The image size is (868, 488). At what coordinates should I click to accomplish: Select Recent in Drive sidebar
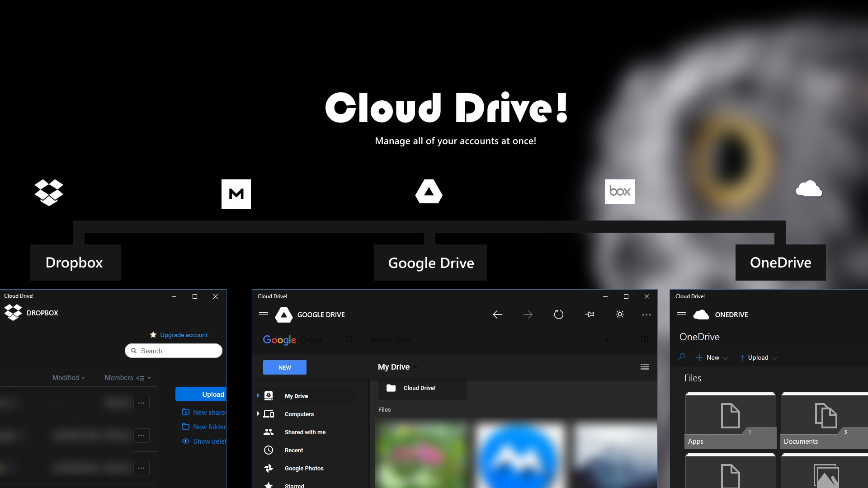tap(294, 450)
